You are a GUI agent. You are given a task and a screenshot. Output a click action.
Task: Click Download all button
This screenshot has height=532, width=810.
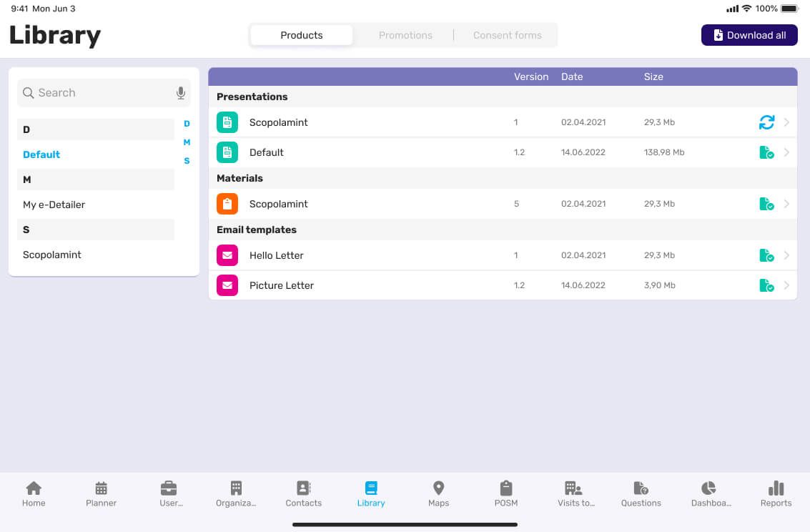749,35
